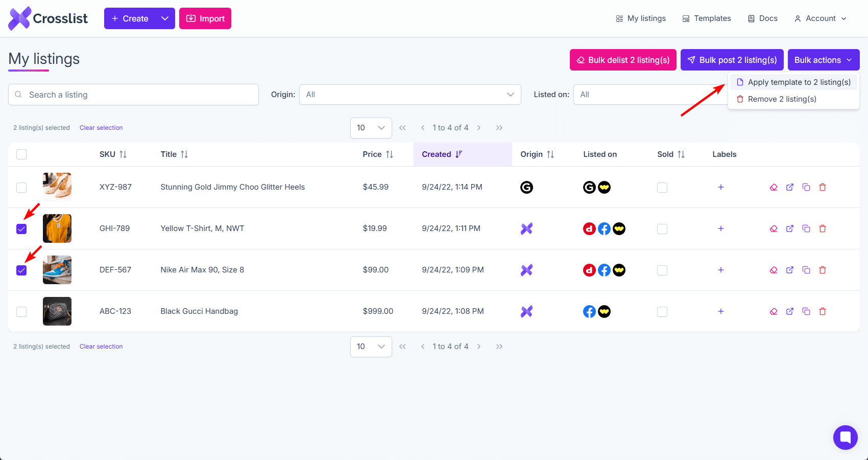Screen dimensions: 868x460
Task: Sort the table by SKU column
Action: coord(113,154)
